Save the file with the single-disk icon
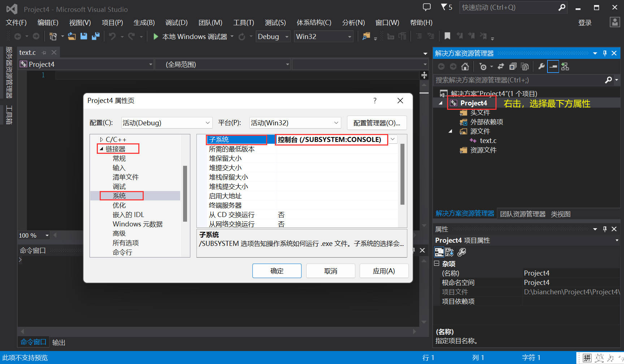Screen dimensions: 624x364 (84, 36)
